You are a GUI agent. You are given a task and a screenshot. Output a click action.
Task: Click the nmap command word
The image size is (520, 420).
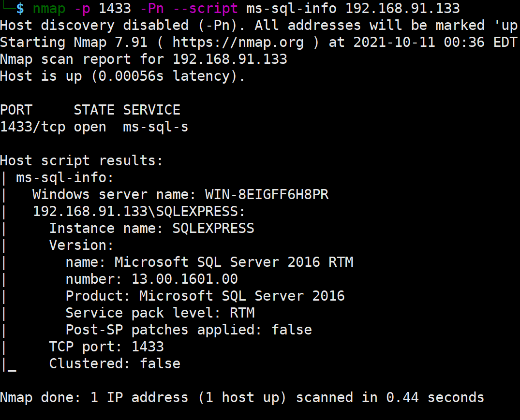(x=49, y=8)
